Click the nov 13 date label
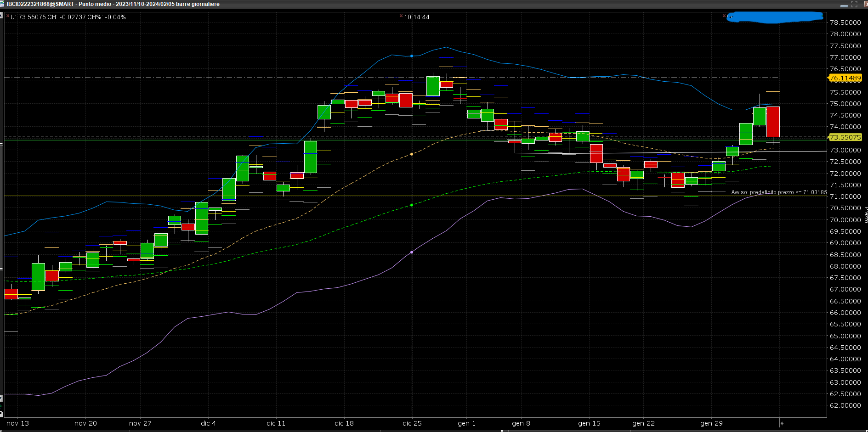Image resolution: width=868 pixels, height=432 pixels. click(x=17, y=423)
